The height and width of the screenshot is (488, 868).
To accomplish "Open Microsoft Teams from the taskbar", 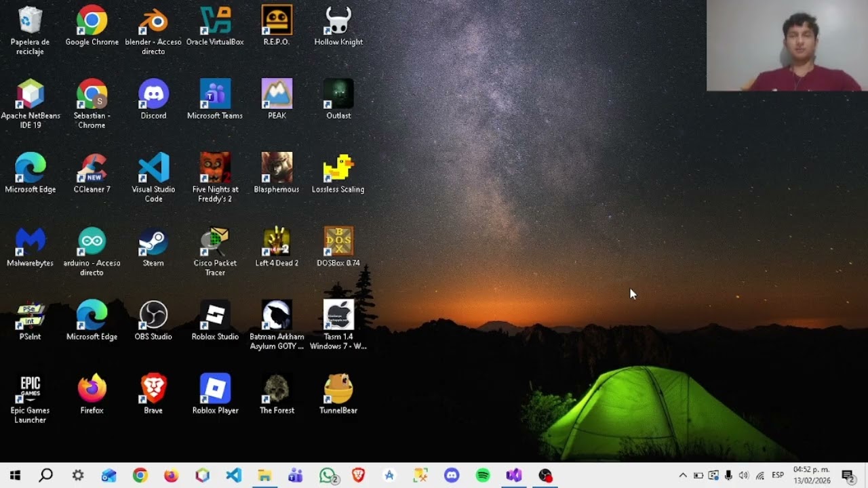I will pyautogui.click(x=296, y=476).
